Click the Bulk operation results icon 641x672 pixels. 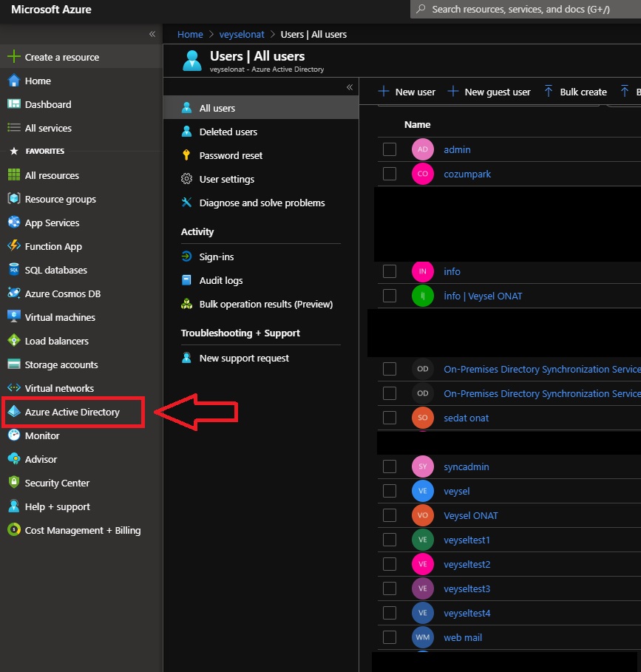coord(186,304)
